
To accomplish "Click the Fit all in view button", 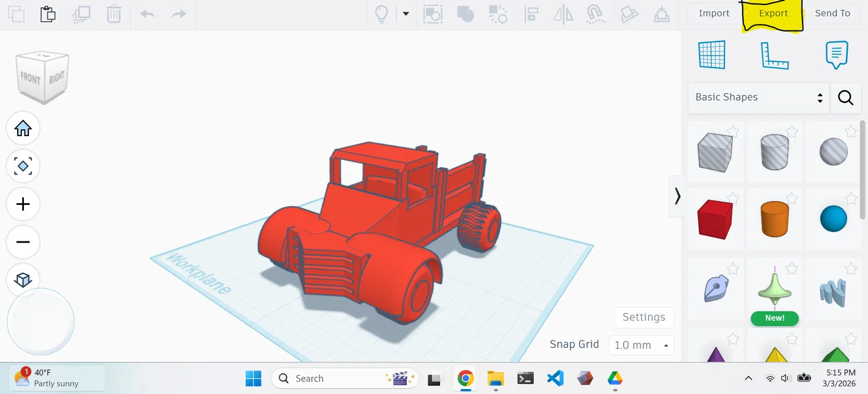I will tap(23, 166).
